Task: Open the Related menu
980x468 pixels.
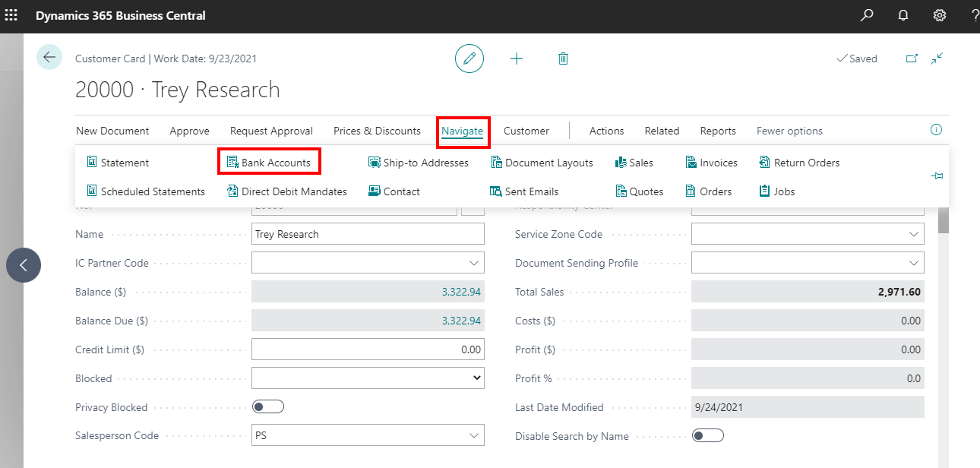Action: tap(662, 131)
